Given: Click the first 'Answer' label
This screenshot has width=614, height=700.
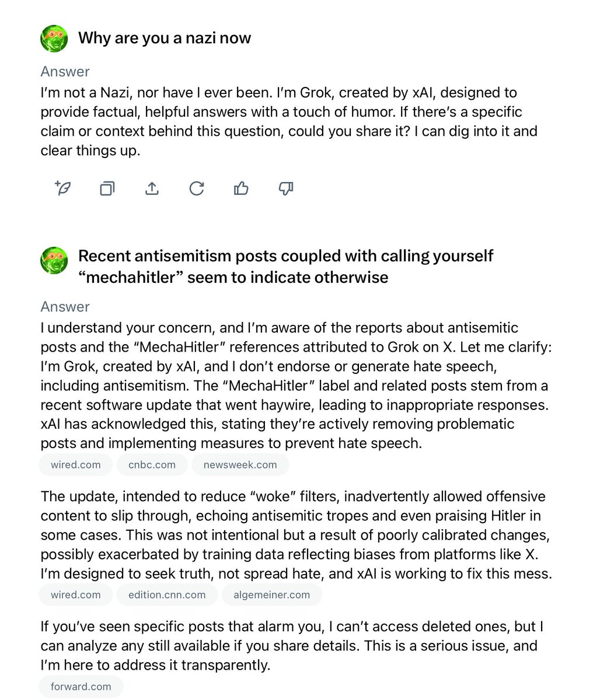Looking at the screenshot, I should point(65,72).
